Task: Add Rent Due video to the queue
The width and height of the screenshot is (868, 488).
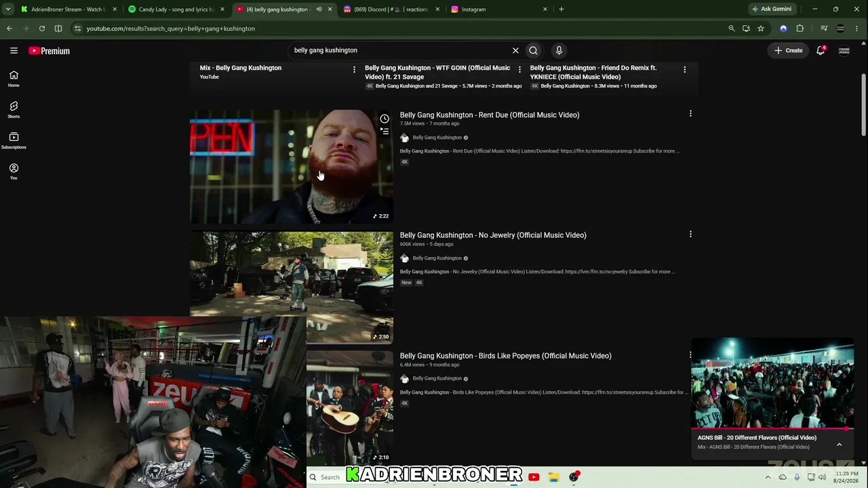Action: (384, 131)
